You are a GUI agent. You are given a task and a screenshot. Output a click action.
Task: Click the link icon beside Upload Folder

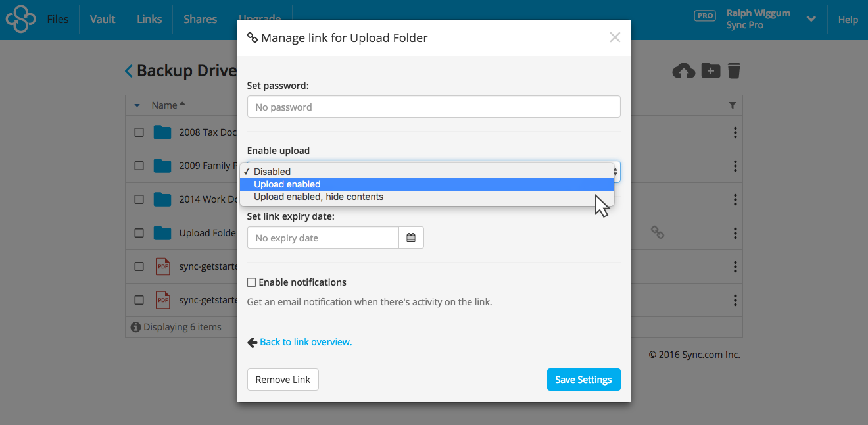coord(658,232)
